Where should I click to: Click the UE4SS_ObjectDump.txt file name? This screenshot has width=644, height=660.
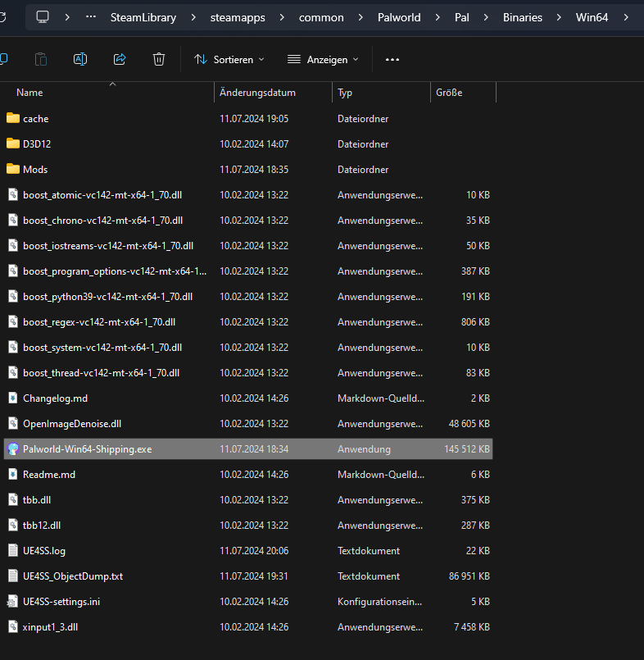[73, 576]
